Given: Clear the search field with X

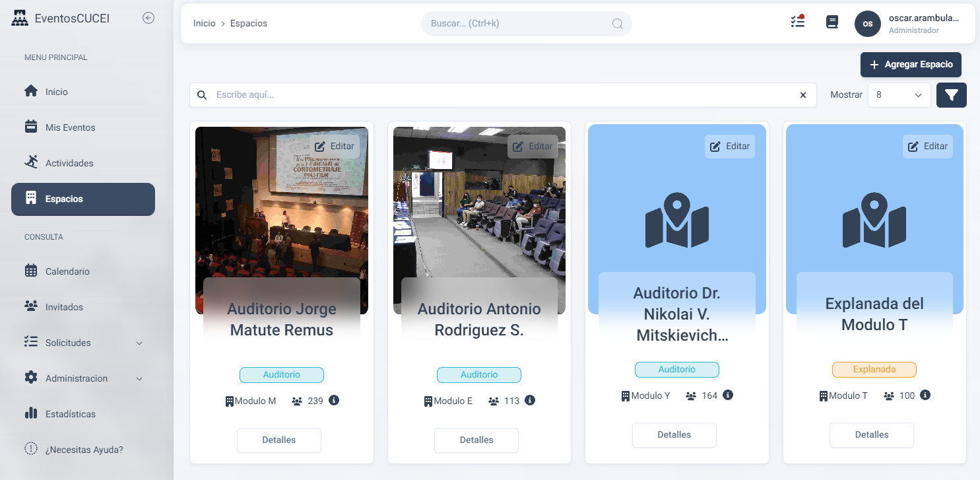Looking at the screenshot, I should 803,95.
